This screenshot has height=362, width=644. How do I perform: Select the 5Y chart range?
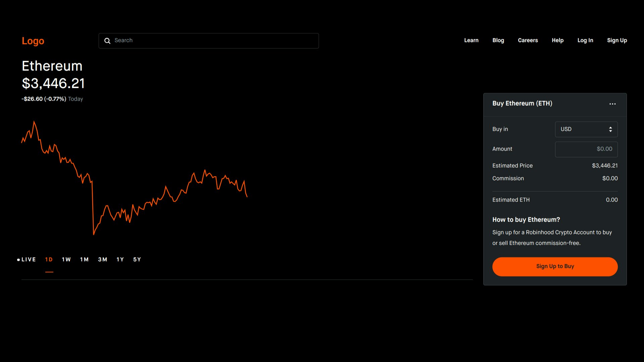point(137,259)
